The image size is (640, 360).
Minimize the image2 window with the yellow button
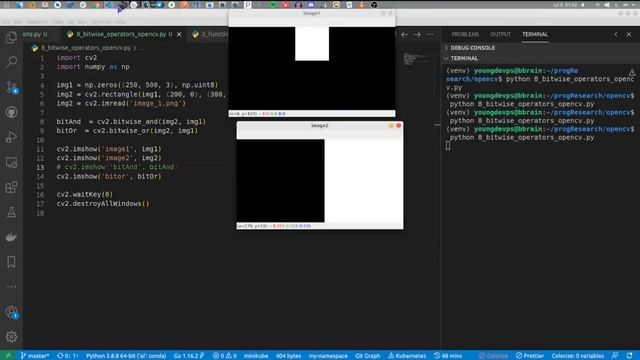tap(391, 125)
